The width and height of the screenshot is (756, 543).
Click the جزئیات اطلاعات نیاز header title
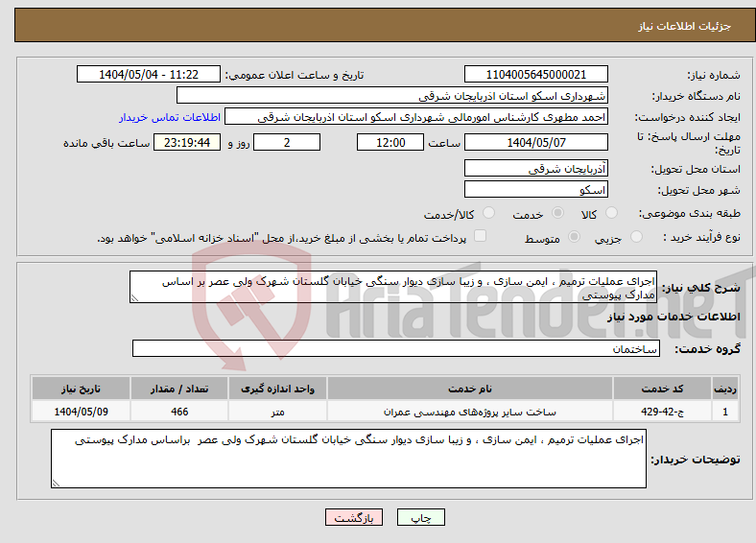(685, 26)
